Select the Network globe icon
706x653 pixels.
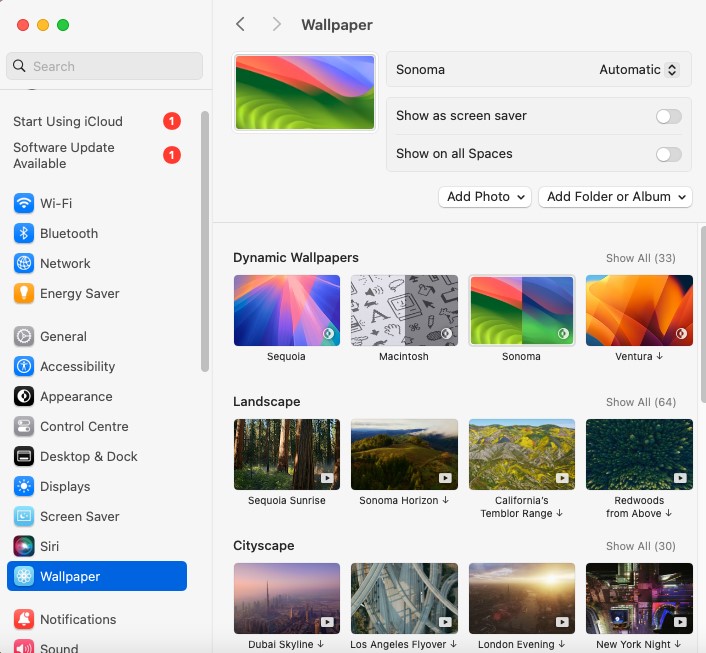coord(24,263)
